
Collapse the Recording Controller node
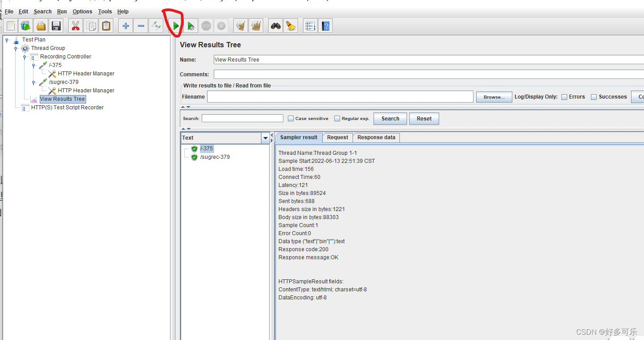pyautogui.click(x=25, y=57)
